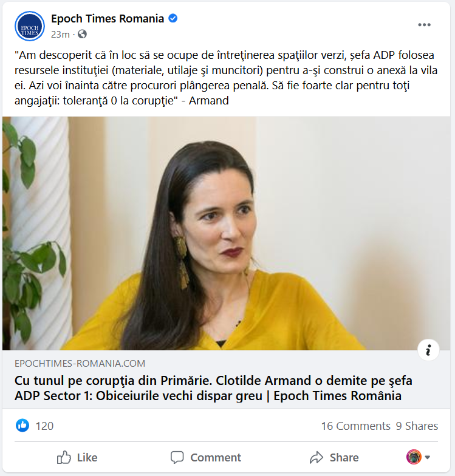Click the blue like reaction icon
This screenshot has width=455, height=476.
(x=22, y=426)
